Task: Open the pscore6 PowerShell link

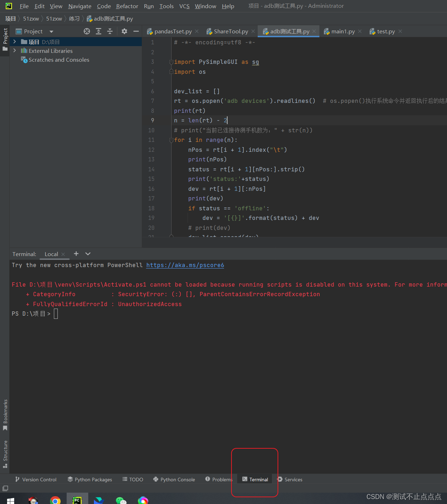Action: pos(185,265)
